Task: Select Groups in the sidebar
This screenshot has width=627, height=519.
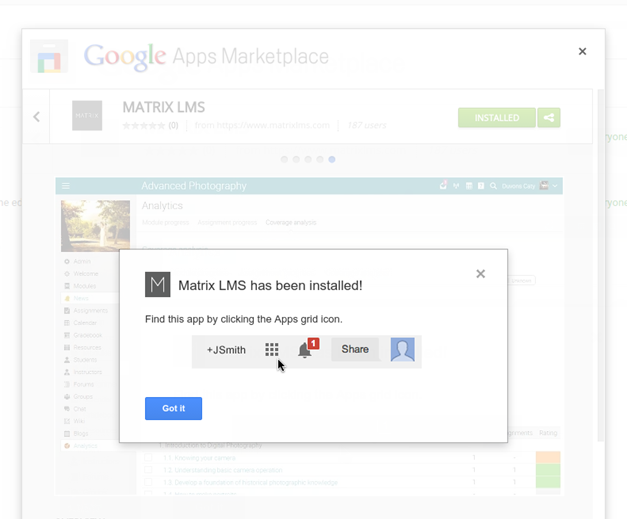Action: 83,397
